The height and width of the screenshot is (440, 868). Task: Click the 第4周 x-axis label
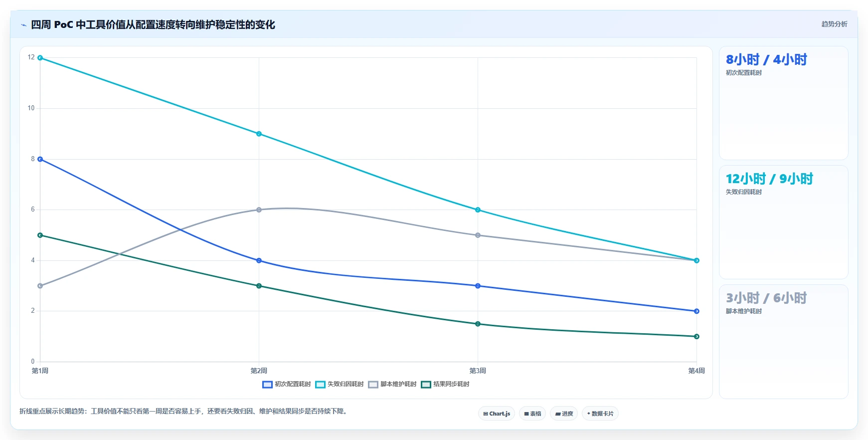[696, 371]
